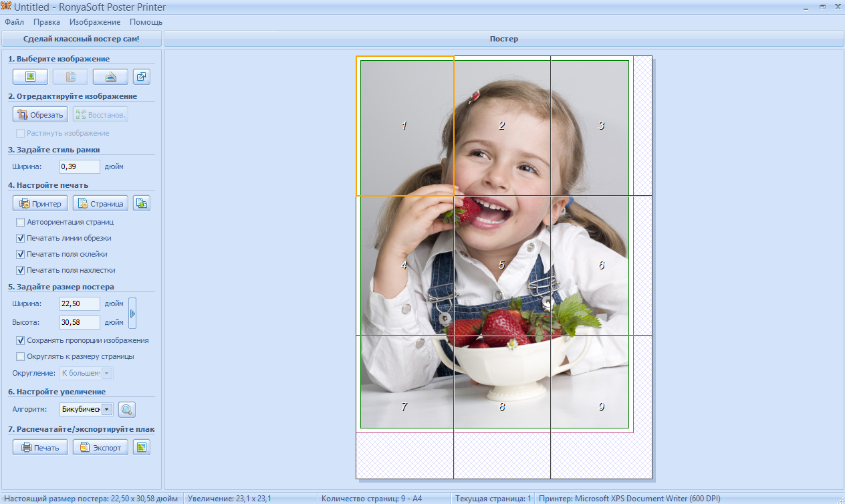Click the Восстанов. restore button
845x504 pixels.
100,114
